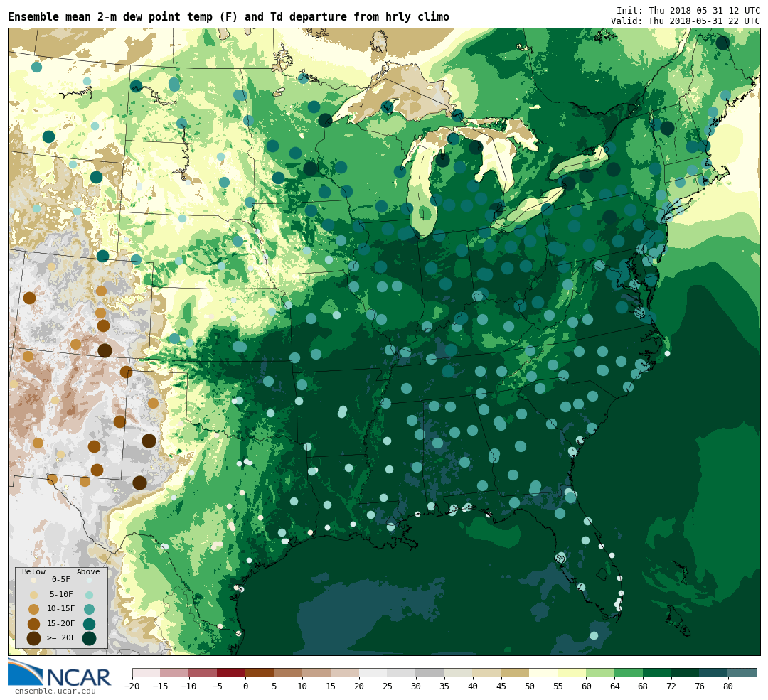Image resolution: width=768 pixels, height=700 pixels.
Task: Click the Init time 'Thu 2018-05-31 12 UTC'
Action: (688, 10)
